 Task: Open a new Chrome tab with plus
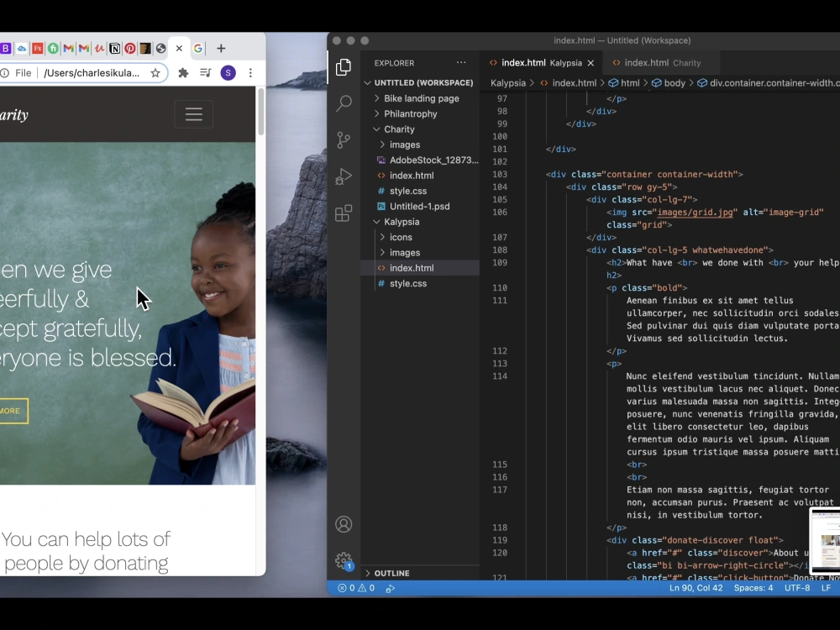[x=221, y=48]
